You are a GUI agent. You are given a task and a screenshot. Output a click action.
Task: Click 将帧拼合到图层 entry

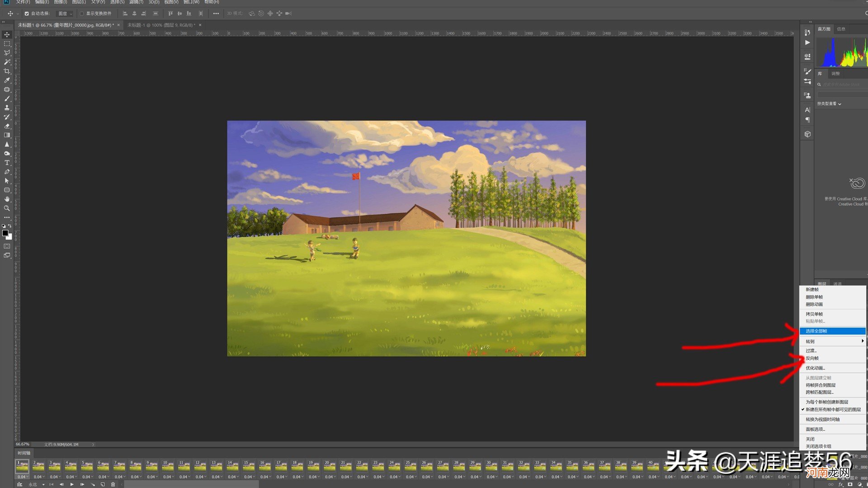point(833,385)
